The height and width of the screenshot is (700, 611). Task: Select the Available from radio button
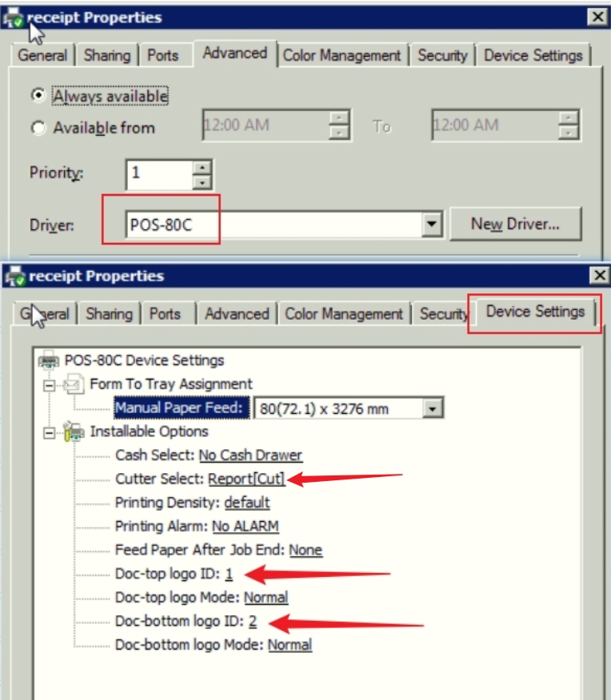pos(38,128)
